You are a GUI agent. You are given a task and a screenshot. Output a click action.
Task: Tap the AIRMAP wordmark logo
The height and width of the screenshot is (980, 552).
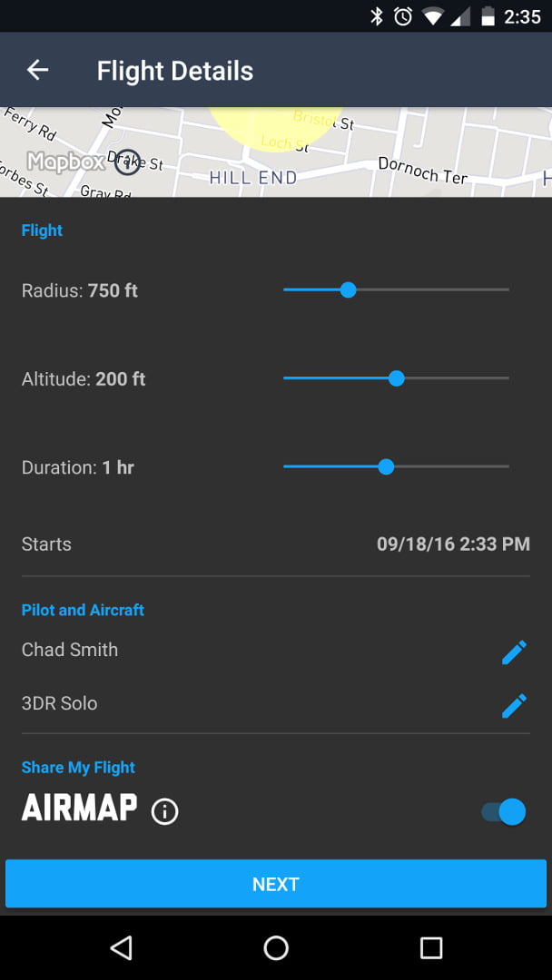(79, 808)
